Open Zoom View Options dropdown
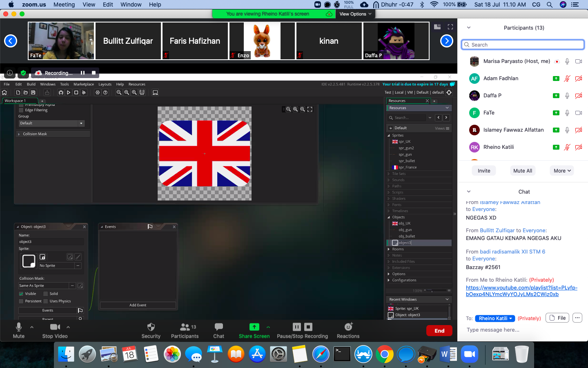Image resolution: width=588 pixels, height=368 pixels. 355,14
